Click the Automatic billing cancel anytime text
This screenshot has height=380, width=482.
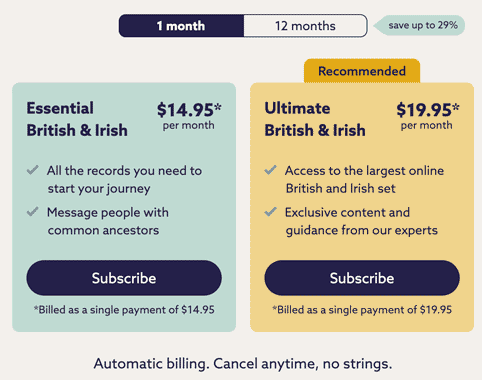tap(243, 364)
